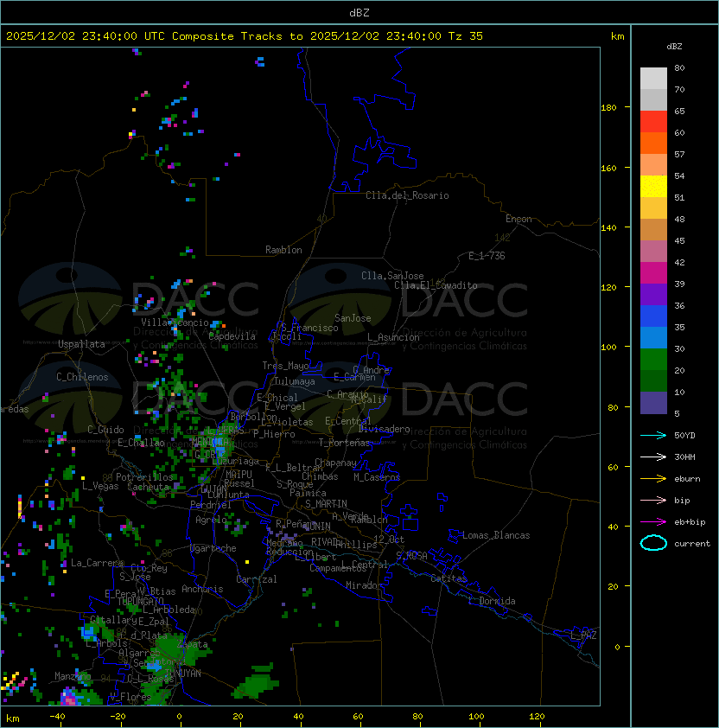Click the S_Francisco place label
The image size is (719, 728).
(x=309, y=328)
